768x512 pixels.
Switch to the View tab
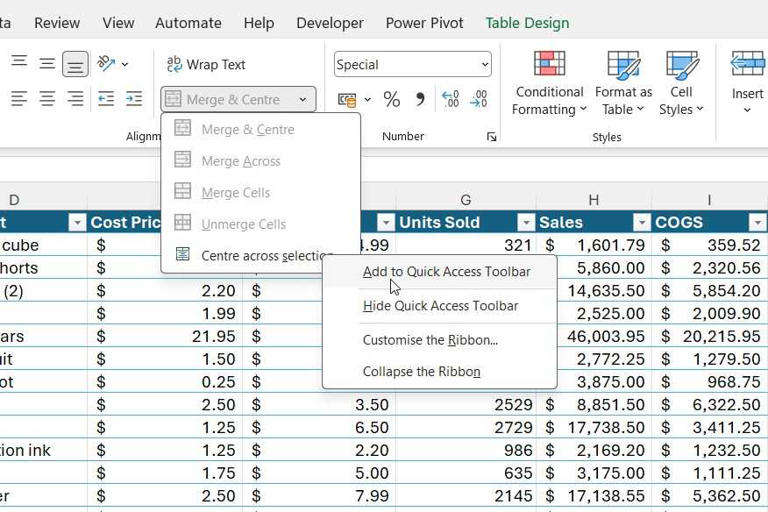118,23
